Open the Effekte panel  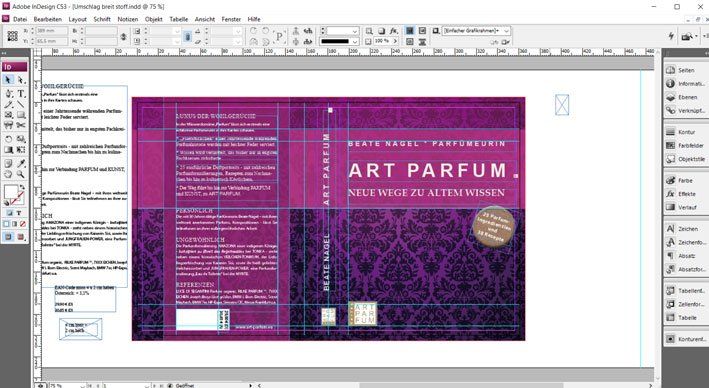(x=685, y=194)
